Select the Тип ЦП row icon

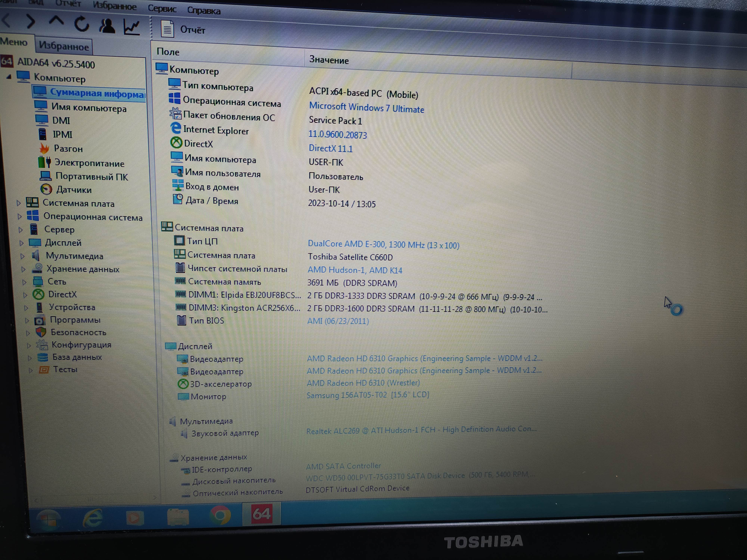[179, 241]
